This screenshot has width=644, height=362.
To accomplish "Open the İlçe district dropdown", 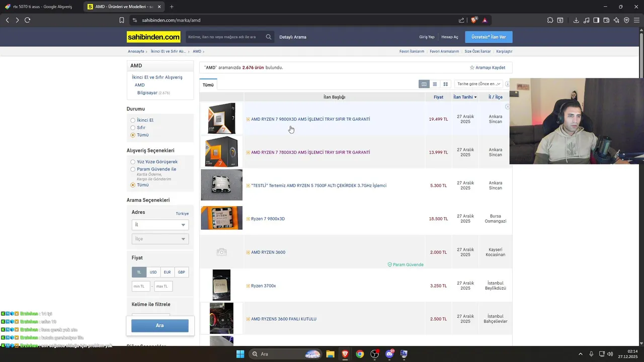I will (160, 239).
